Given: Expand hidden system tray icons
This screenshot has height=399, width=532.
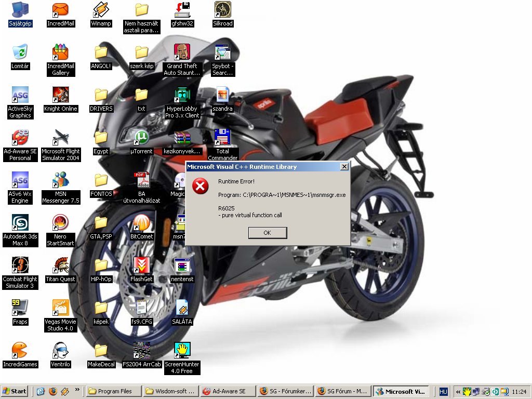Looking at the screenshot, I should 458,391.
